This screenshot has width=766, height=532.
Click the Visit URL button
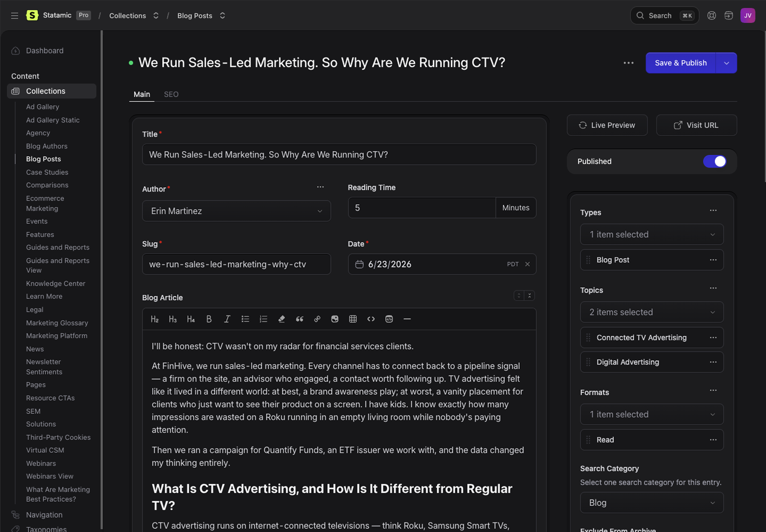[696, 125]
